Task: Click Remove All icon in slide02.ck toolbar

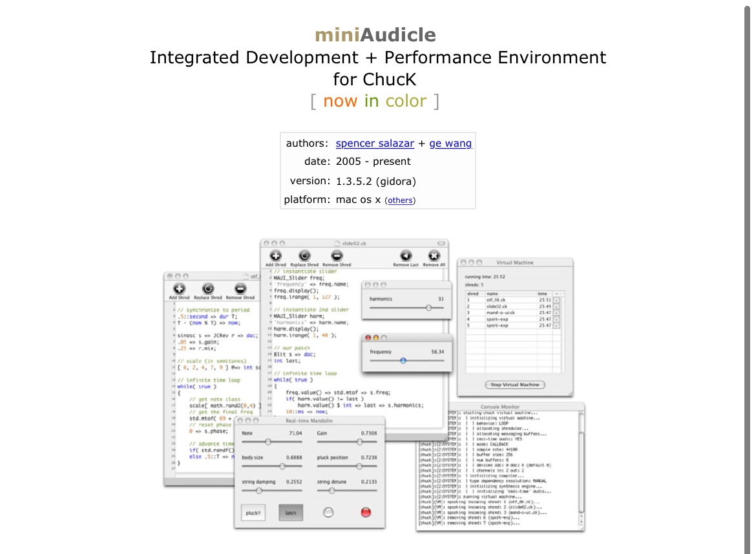Action: [x=434, y=255]
